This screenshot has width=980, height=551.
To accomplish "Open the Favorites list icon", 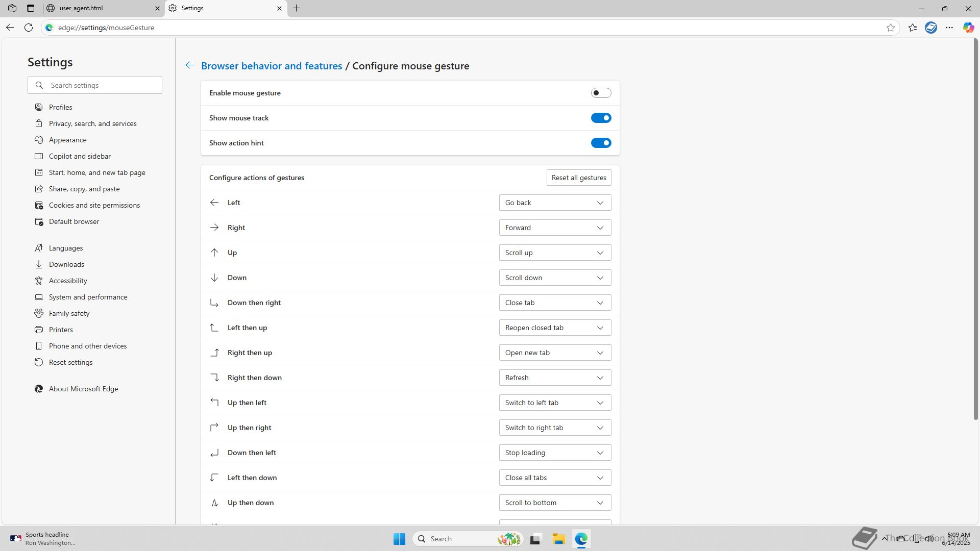I will tap(913, 28).
